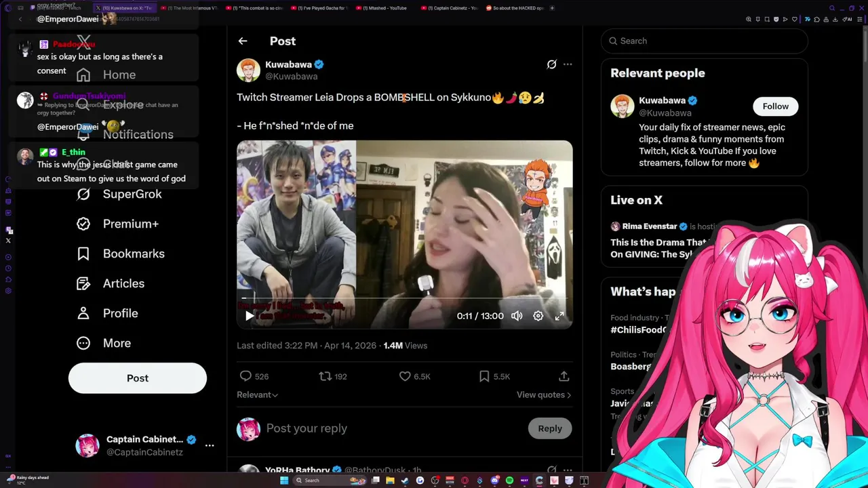Open Spotify from the taskbar
868x488 pixels.
pyautogui.click(x=509, y=481)
